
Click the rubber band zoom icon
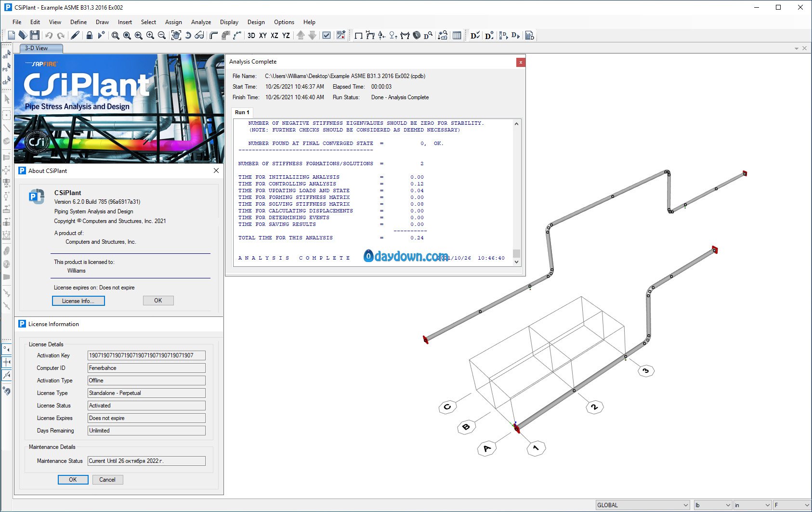(x=116, y=35)
